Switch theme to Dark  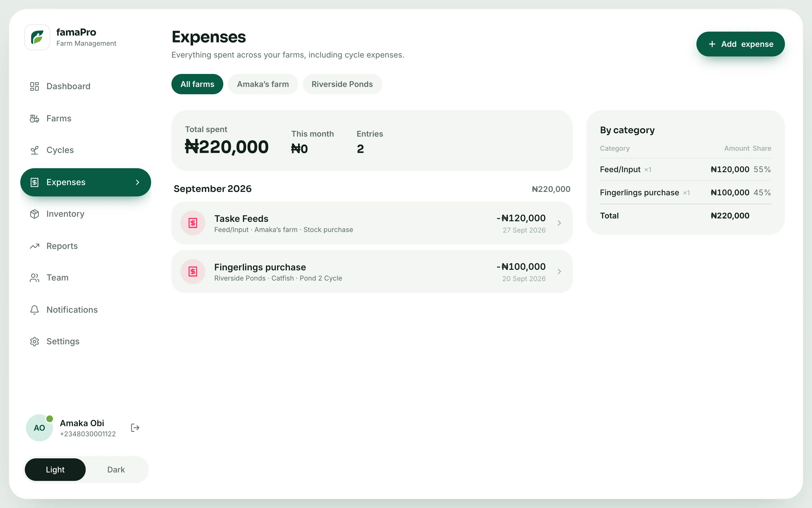tap(116, 469)
